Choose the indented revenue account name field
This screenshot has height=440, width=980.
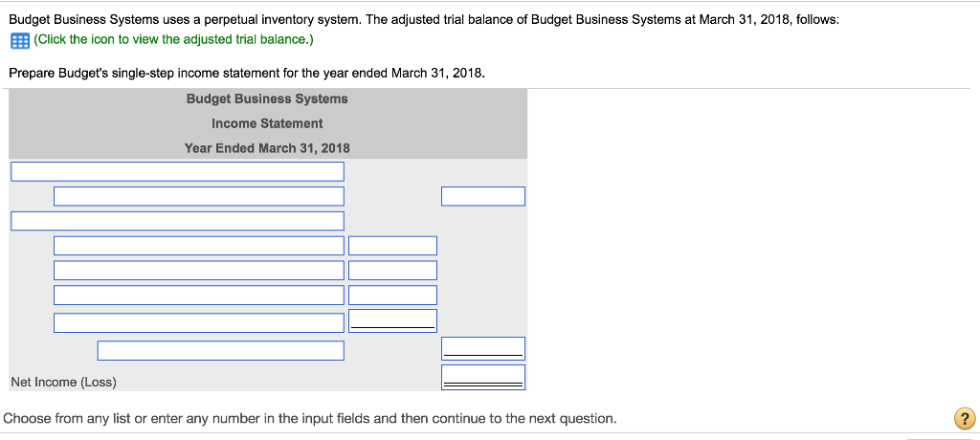point(199,196)
